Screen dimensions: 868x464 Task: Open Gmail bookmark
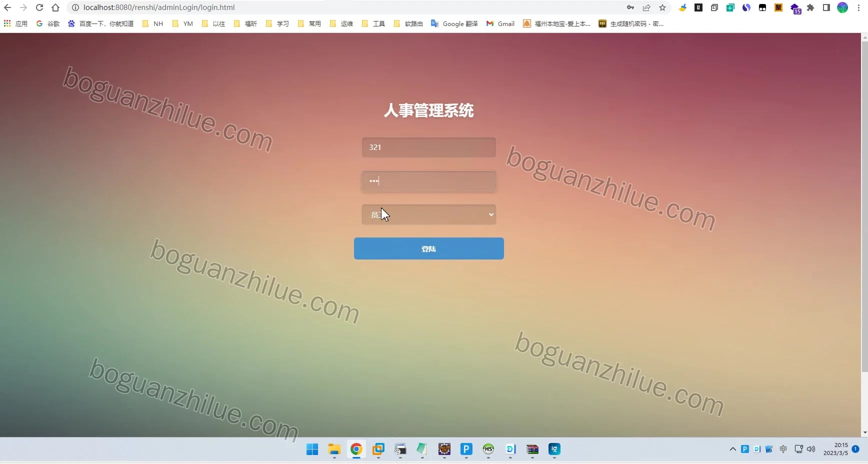click(x=500, y=23)
